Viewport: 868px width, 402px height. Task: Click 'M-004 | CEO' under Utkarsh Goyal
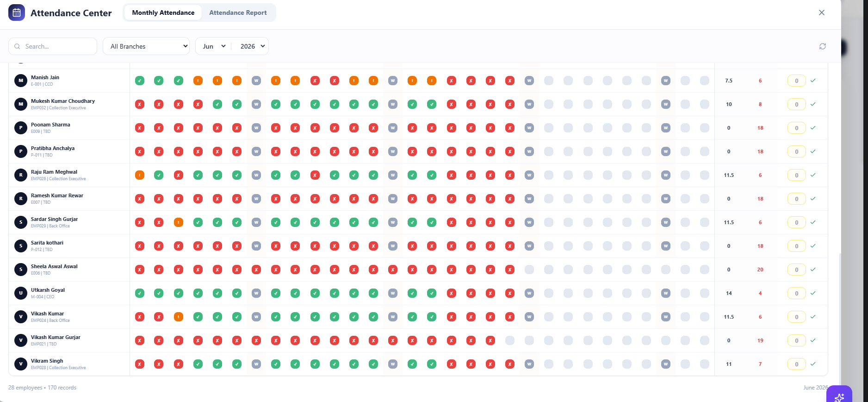tap(43, 297)
